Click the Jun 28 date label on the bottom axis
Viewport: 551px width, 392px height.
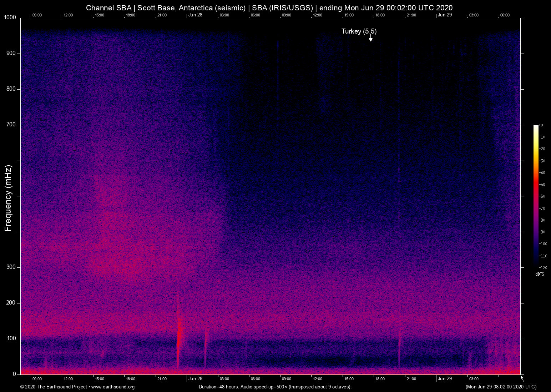point(195,379)
